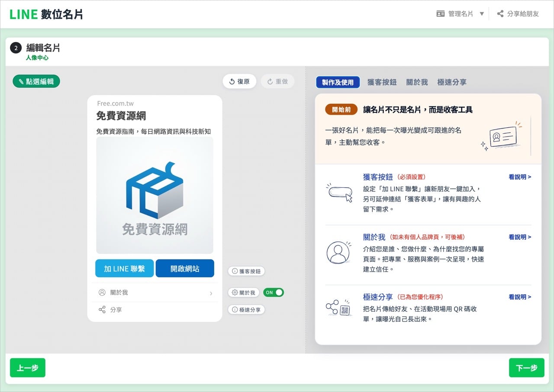Click step number 2 circle badge
This screenshot has width=554, height=392.
pos(16,48)
